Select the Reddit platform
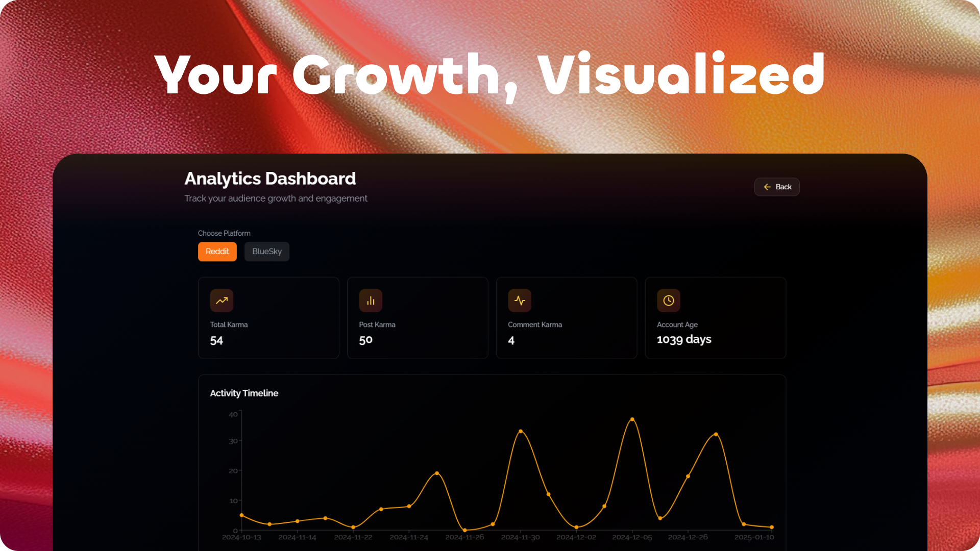 [x=217, y=252]
